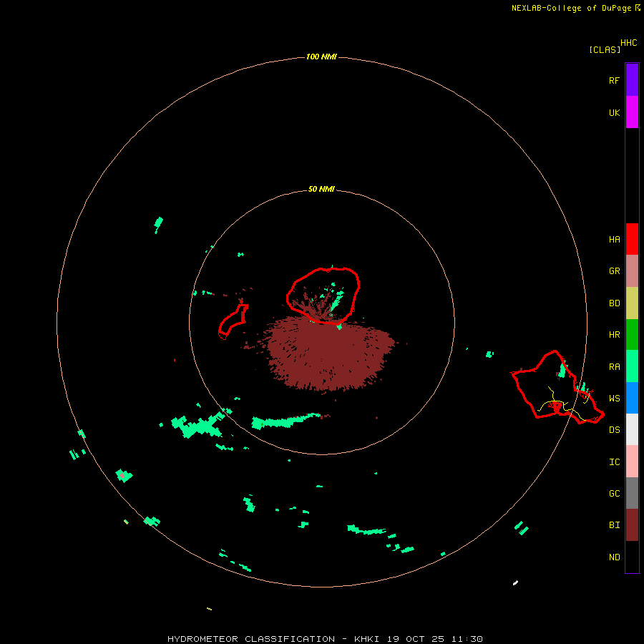Click the UK magenta legend swatch

tap(632, 112)
